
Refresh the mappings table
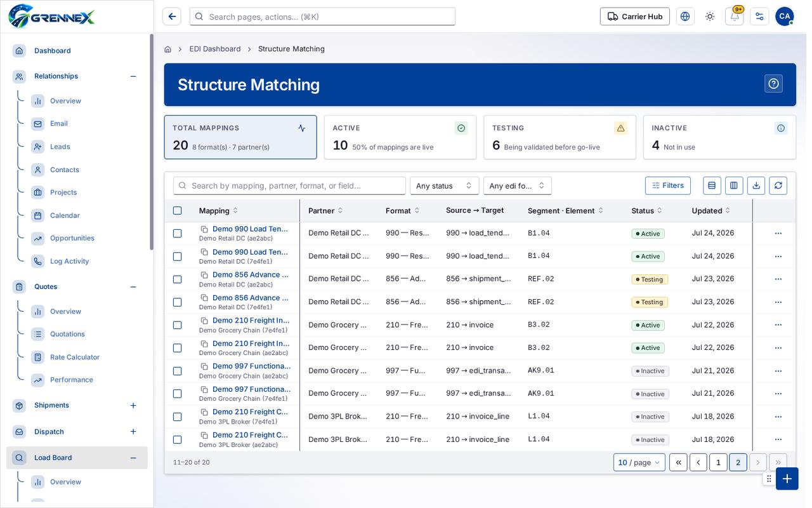(778, 185)
